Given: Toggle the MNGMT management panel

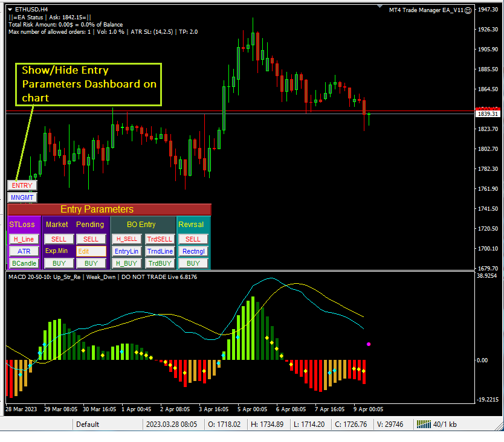Looking at the screenshot, I should click(x=22, y=197).
